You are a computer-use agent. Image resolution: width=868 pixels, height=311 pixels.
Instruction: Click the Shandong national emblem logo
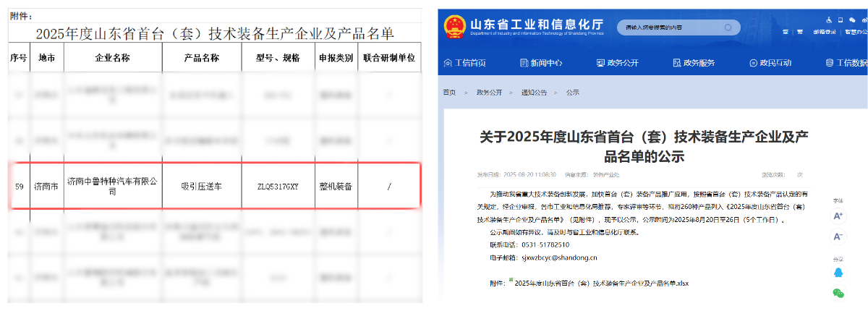(455, 26)
